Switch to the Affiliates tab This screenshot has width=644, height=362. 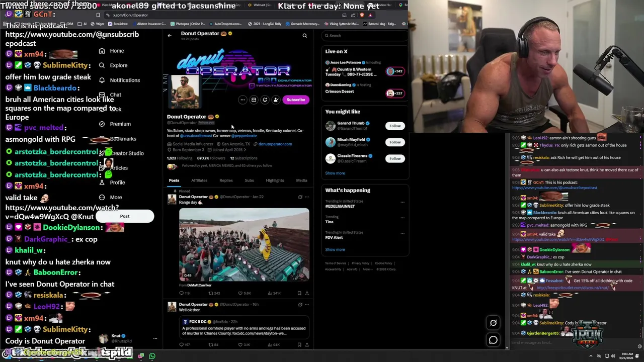199,180
